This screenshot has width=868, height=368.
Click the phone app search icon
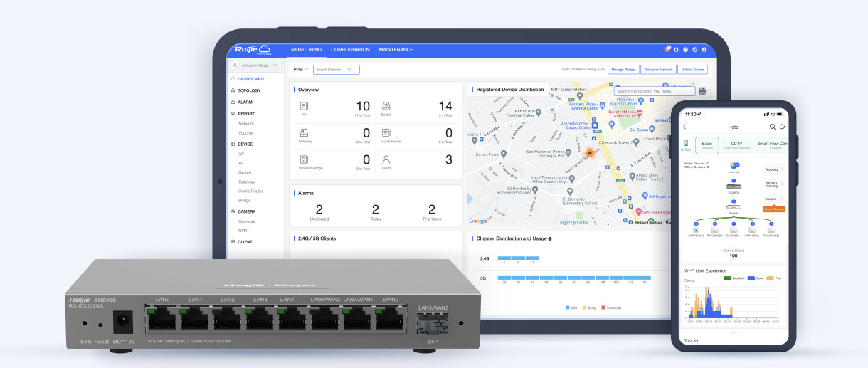(773, 127)
